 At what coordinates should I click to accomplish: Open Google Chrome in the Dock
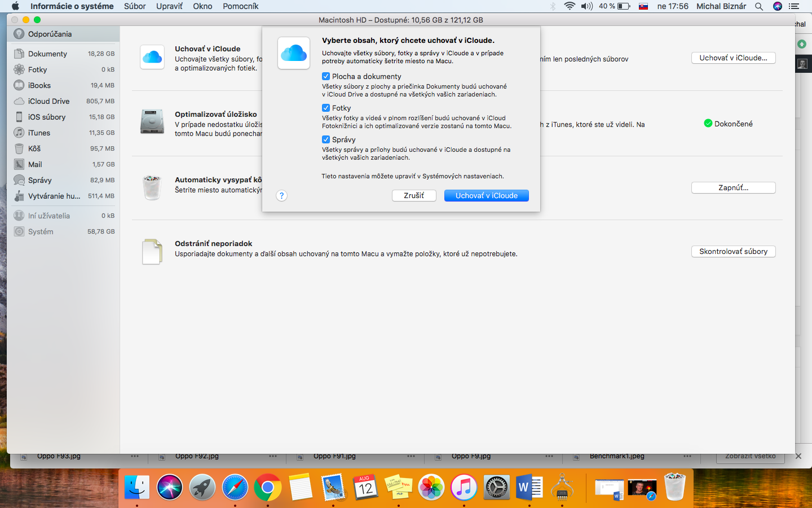pyautogui.click(x=268, y=487)
